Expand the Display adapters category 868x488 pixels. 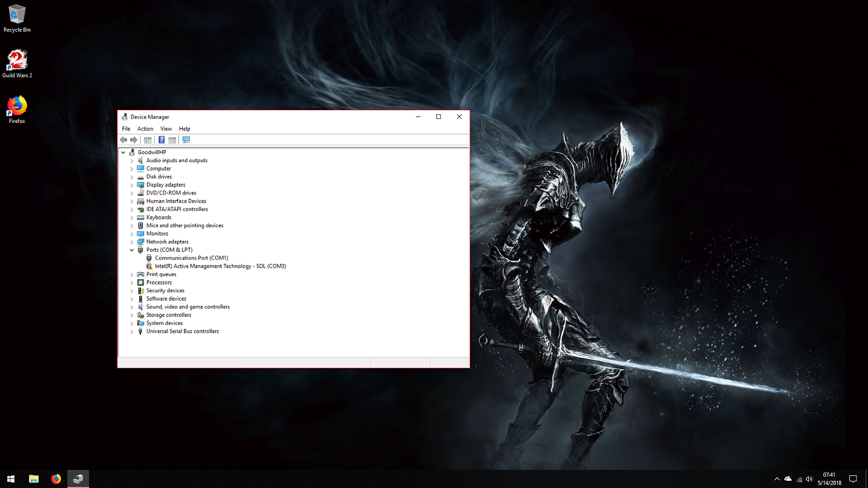(x=132, y=185)
